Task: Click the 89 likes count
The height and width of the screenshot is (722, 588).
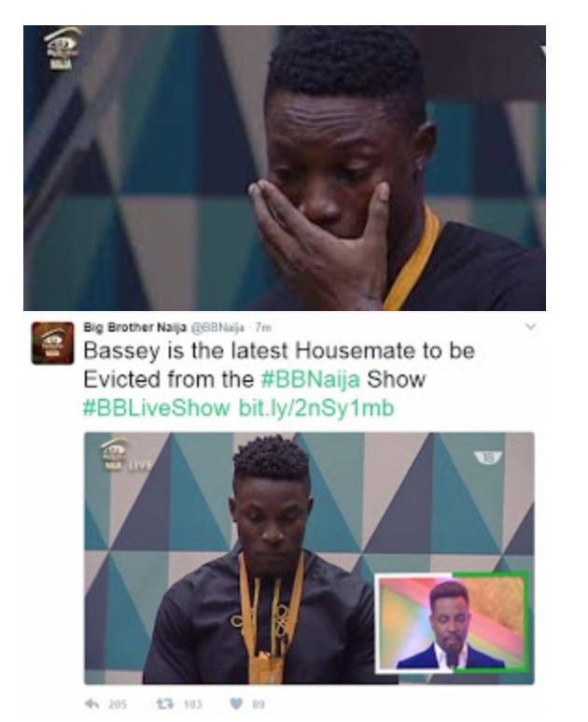Action: pos(259,704)
